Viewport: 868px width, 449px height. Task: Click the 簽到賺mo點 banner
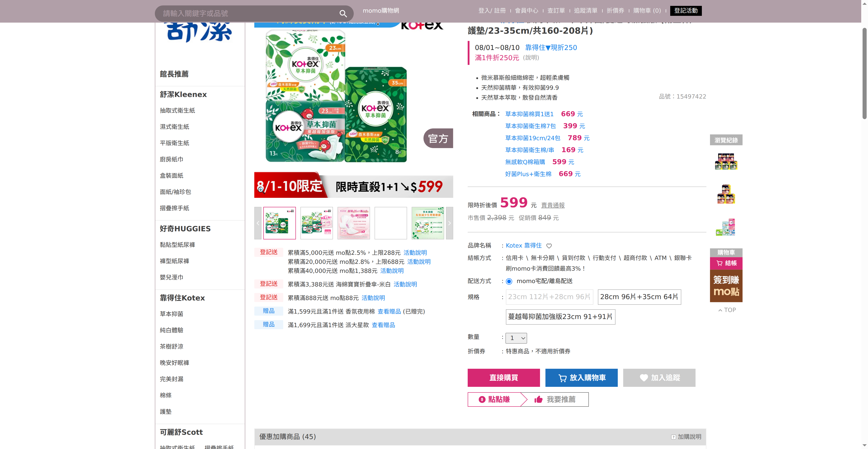726,286
